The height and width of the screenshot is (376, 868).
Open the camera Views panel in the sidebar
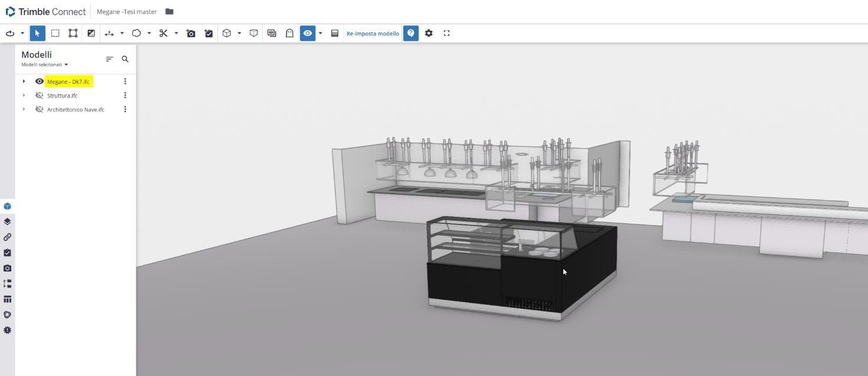pyautogui.click(x=7, y=269)
